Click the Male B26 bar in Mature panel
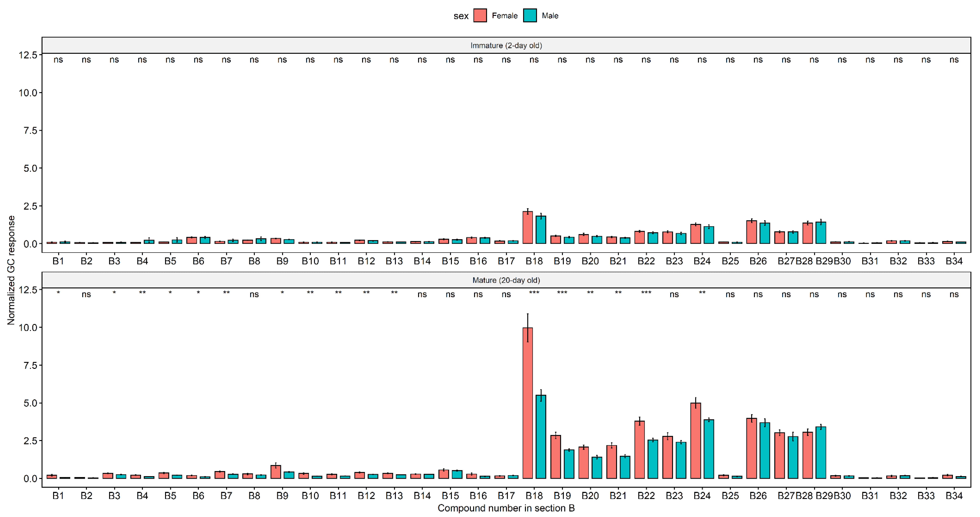The image size is (980, 517). coord(765,451)
